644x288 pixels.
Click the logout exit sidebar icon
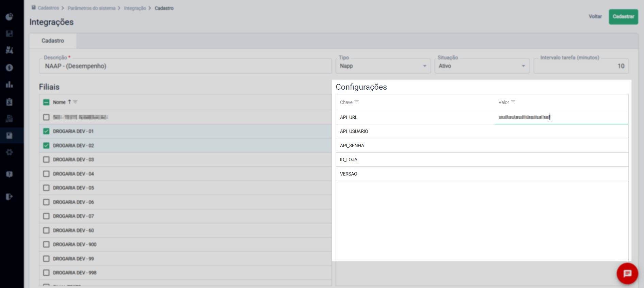[x=10, y=197]
